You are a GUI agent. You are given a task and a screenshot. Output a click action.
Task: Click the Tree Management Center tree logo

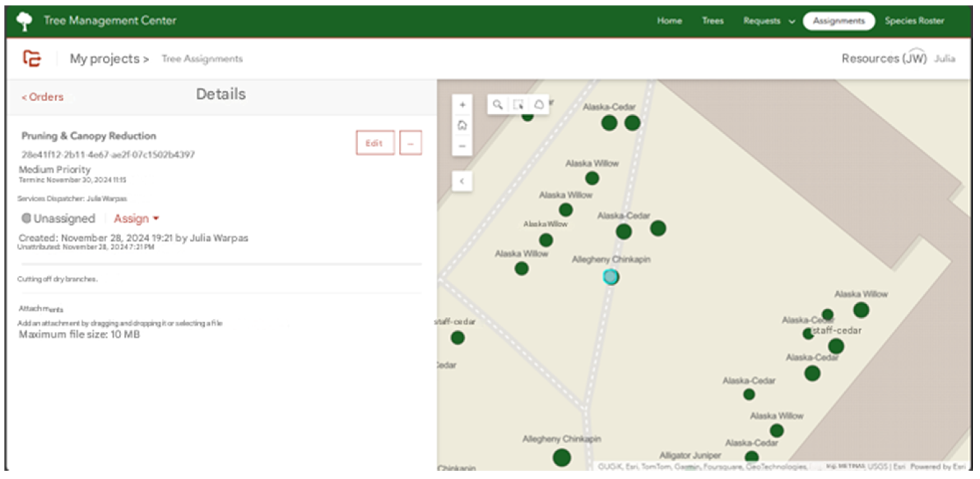[x=24, y=21]
